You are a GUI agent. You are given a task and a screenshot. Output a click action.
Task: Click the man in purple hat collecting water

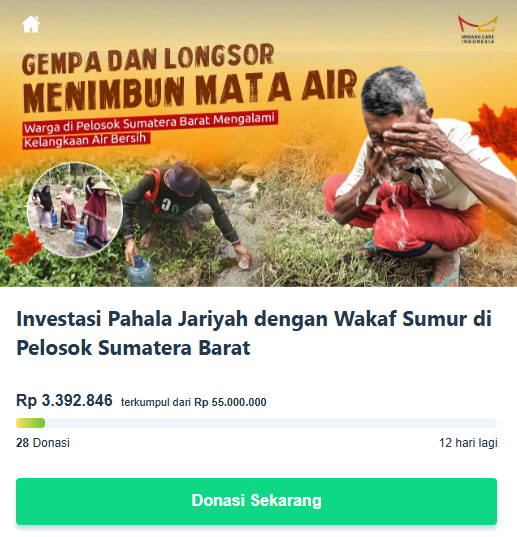pos(181,212)
